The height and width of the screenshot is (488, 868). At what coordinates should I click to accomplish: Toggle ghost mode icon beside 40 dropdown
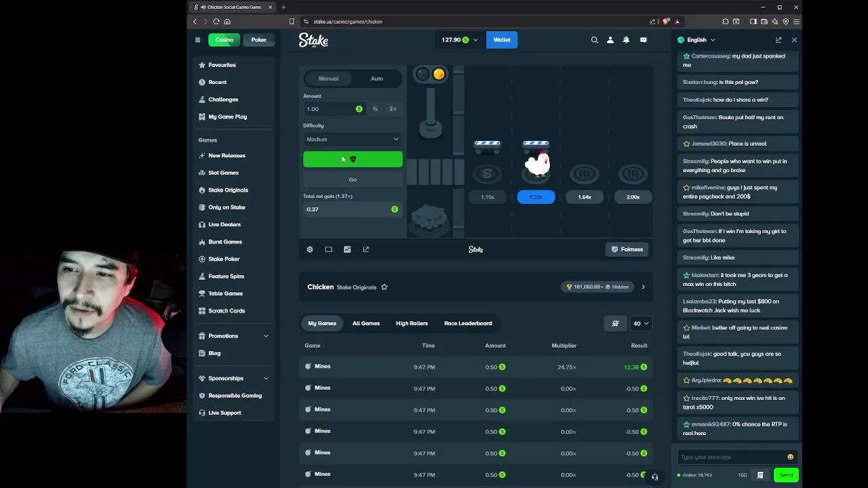615,323
